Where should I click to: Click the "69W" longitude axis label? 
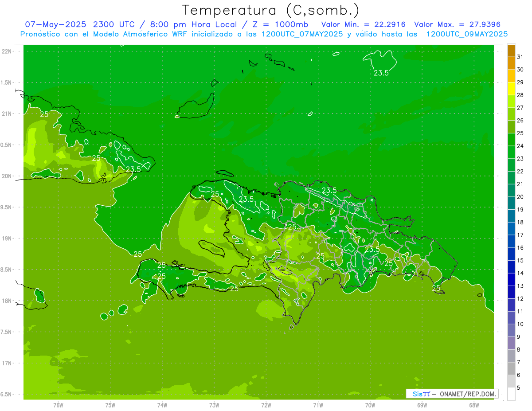pos(422,405)
